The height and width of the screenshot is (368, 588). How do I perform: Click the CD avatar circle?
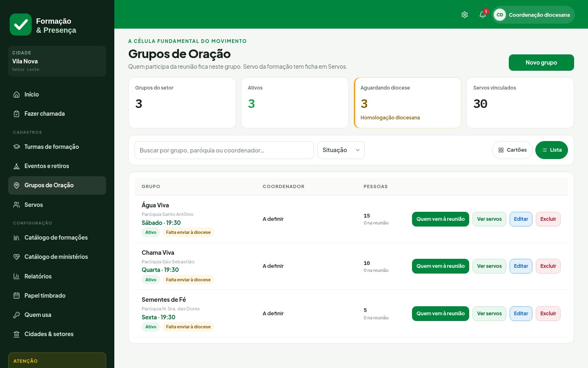(500, 15)
